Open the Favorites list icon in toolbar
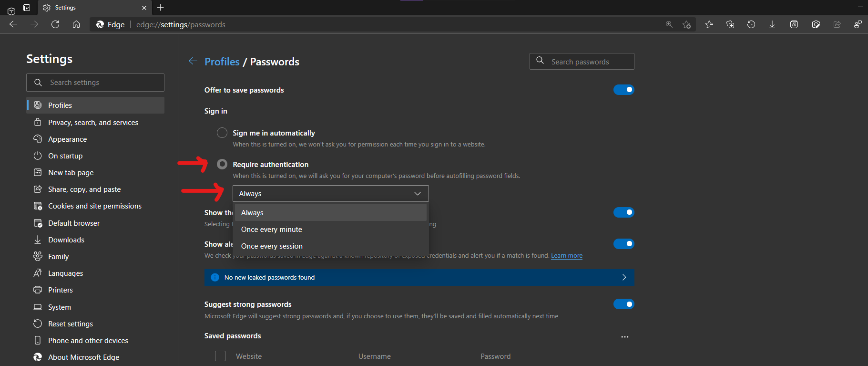This screenshot has height=366, width=868. tap(709, 24)
